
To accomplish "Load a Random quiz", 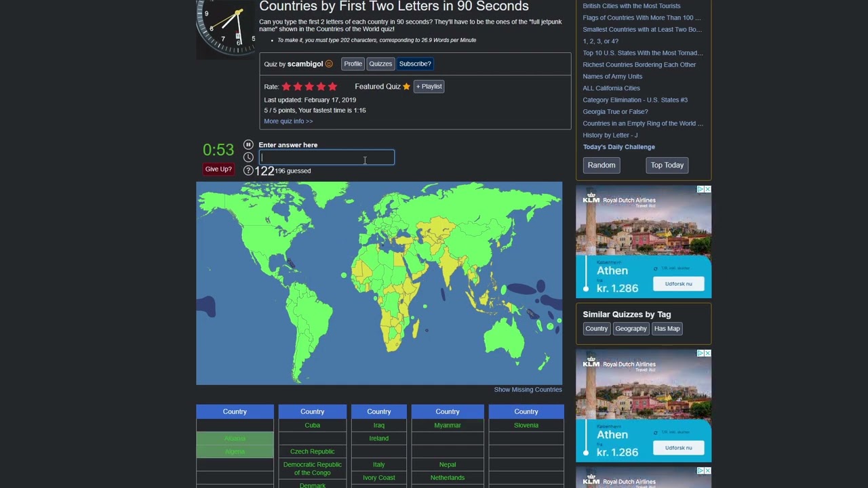I will pos(601,165).
